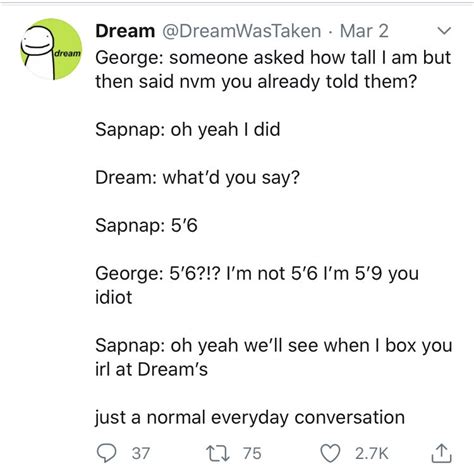
Task: Click the line 'we'll see when I box you'
Action: tap(348, 345)
